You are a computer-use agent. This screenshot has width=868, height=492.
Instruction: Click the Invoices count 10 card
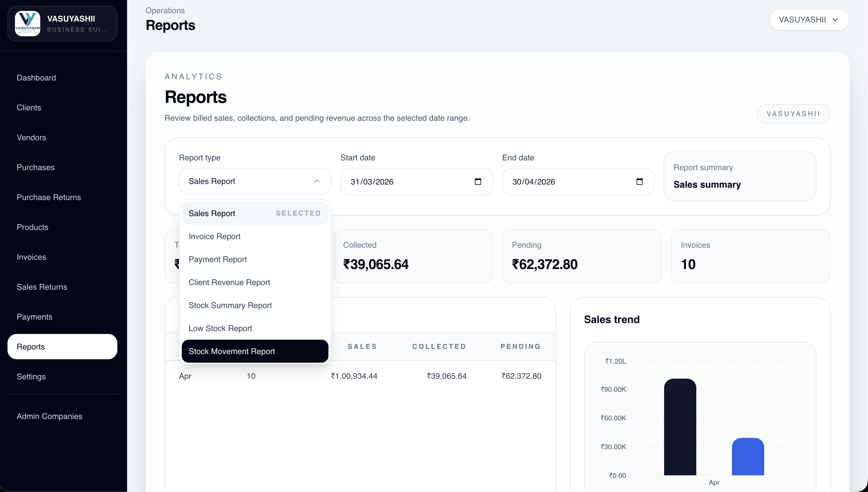(750, 256)
